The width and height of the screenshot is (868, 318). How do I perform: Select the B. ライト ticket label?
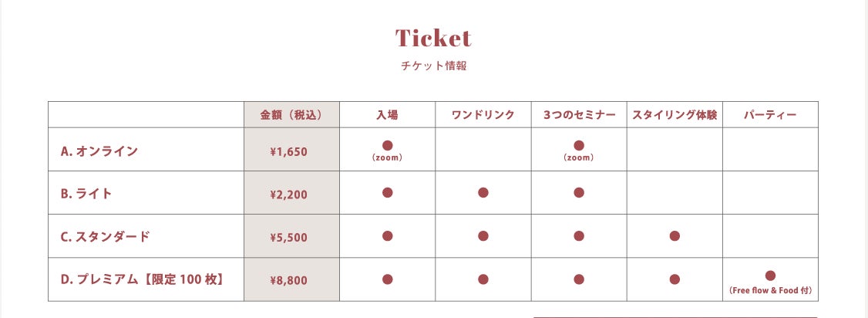coord(86,194)
